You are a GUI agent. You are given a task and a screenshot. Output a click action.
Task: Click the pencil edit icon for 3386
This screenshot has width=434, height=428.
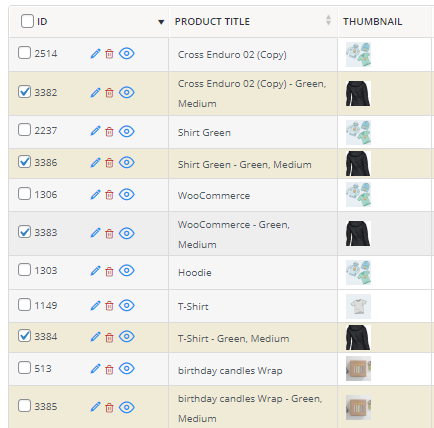95,163
